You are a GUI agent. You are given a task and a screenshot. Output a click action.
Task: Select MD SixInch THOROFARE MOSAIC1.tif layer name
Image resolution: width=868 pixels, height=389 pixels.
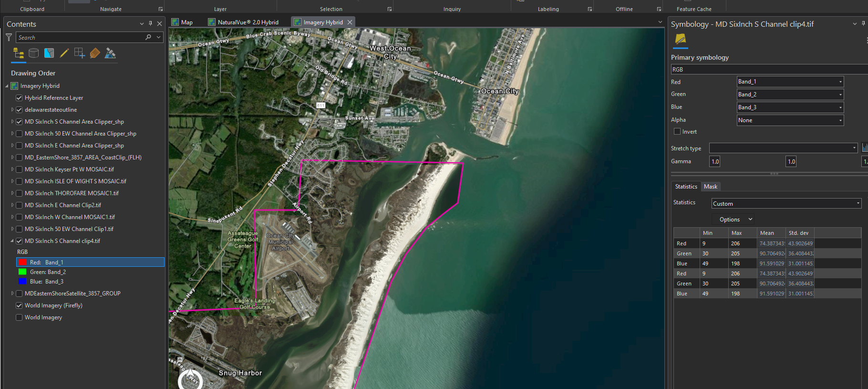coord(72,193)
